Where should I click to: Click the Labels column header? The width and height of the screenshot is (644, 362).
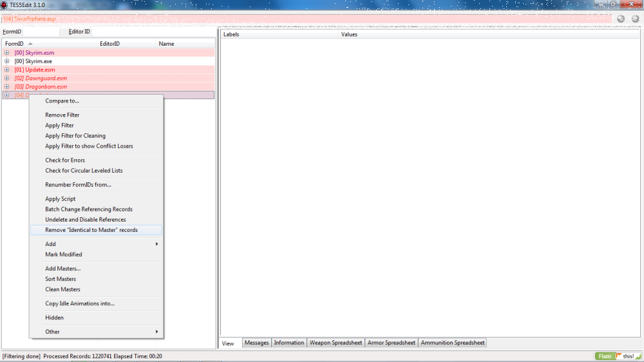pos(279,35)
